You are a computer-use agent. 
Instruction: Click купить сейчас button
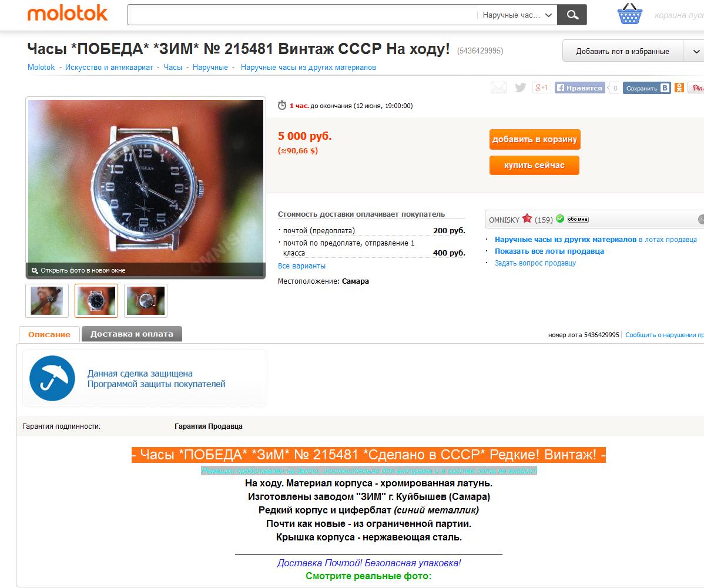pyautogui.click(x=534, y=165)
